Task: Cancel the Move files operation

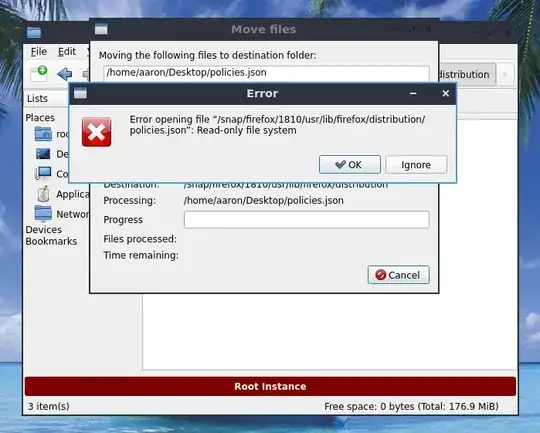Action: [398, 275]
